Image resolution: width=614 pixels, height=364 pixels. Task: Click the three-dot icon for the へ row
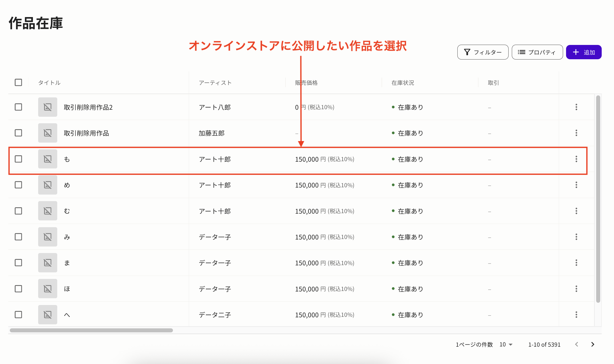pyautogui.click(x=576, y=315)
